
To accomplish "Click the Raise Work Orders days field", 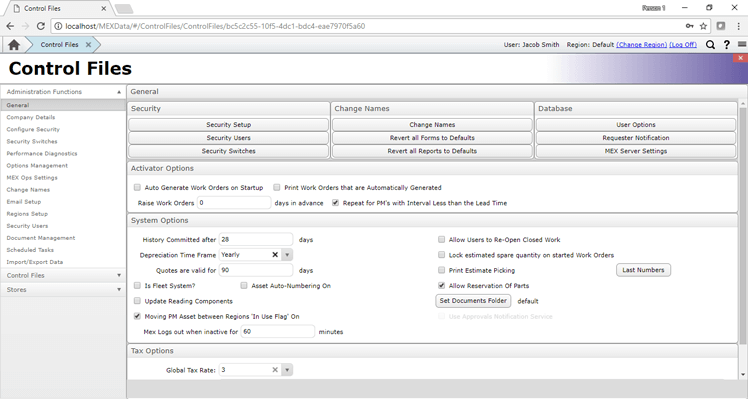I will point(234,203).
